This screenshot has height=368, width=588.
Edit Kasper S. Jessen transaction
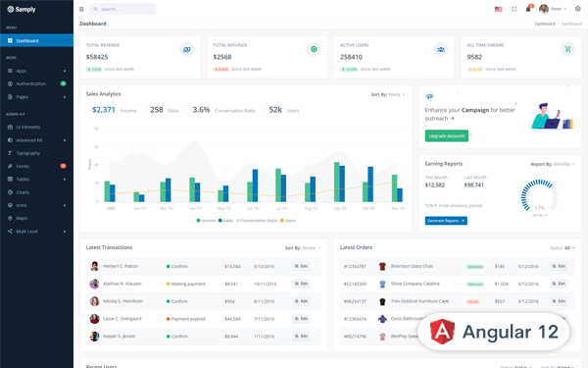point(301,336)
